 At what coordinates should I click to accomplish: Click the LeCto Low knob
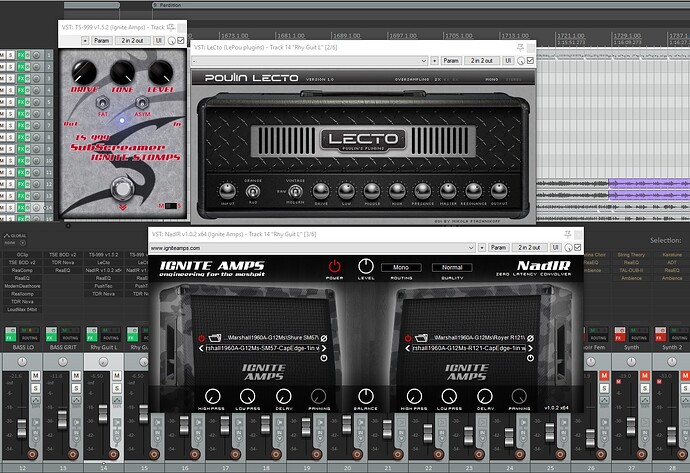(x=346, y=191)
